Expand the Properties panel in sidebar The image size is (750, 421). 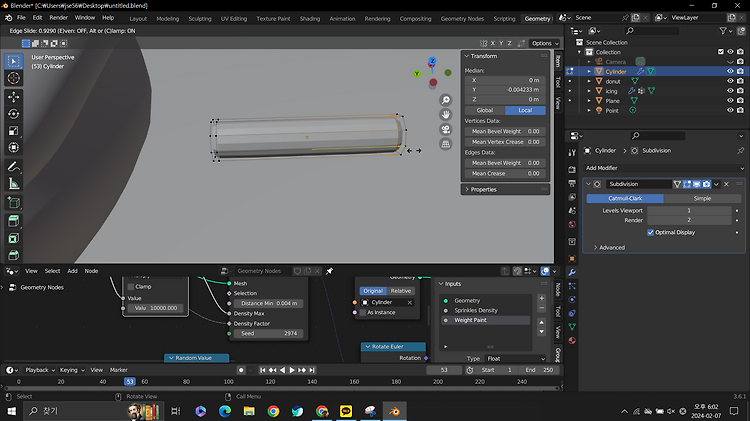point(481,189)
